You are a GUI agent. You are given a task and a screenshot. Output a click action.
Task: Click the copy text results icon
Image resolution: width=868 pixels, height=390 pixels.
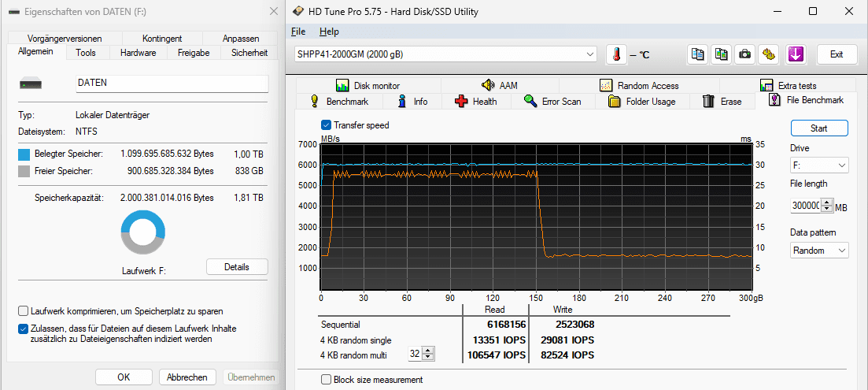(x=698, y=54)
